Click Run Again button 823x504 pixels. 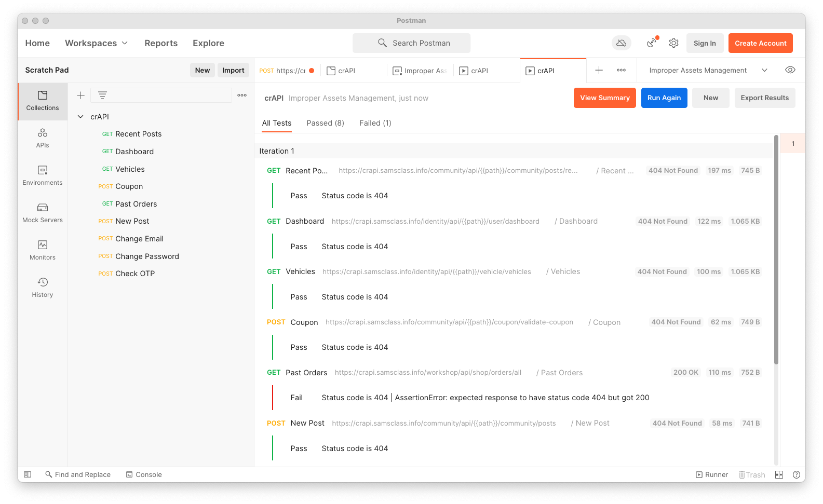[x=664, y=98]
